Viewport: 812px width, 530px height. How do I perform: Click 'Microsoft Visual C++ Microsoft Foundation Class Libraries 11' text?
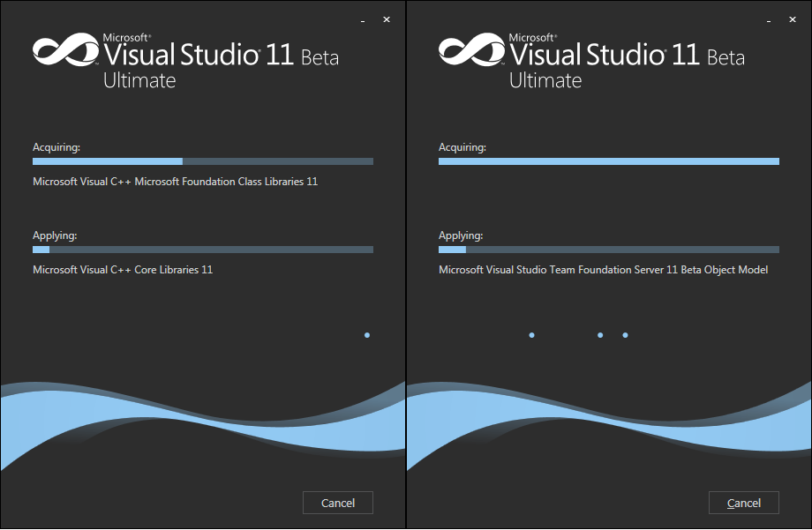tap(175, 182)
